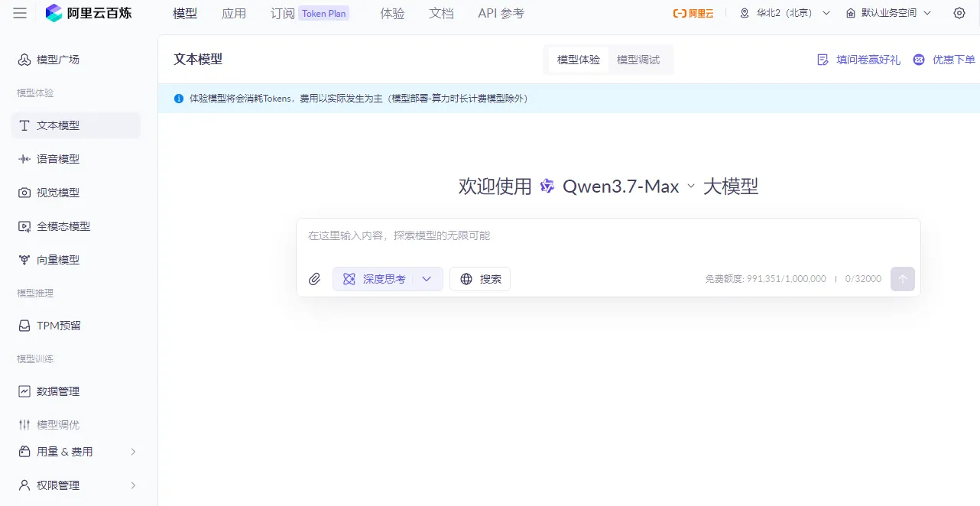The height and width of the screenshot is (506, 980).
Task: Expand the 权限管理 chevron
Action: tap(133, 485)
